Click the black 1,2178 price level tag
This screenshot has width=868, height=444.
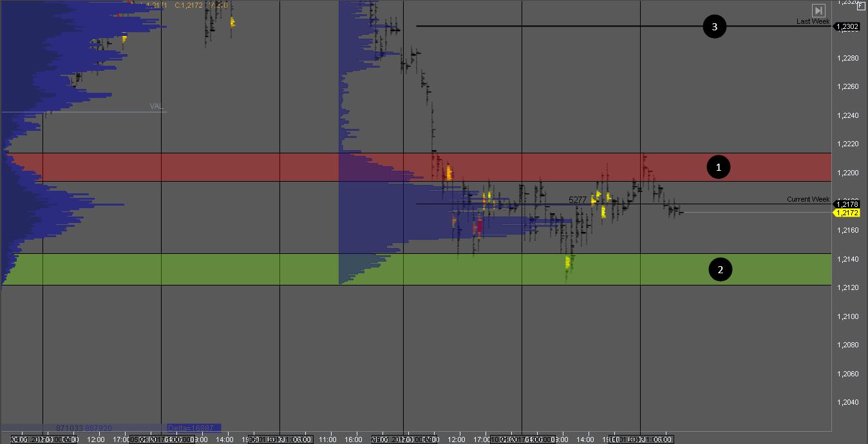[x=847, y=204]
